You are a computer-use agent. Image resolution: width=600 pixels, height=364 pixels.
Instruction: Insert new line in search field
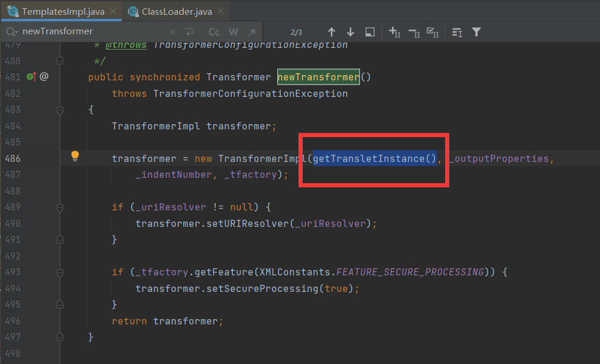click(189, 32)
